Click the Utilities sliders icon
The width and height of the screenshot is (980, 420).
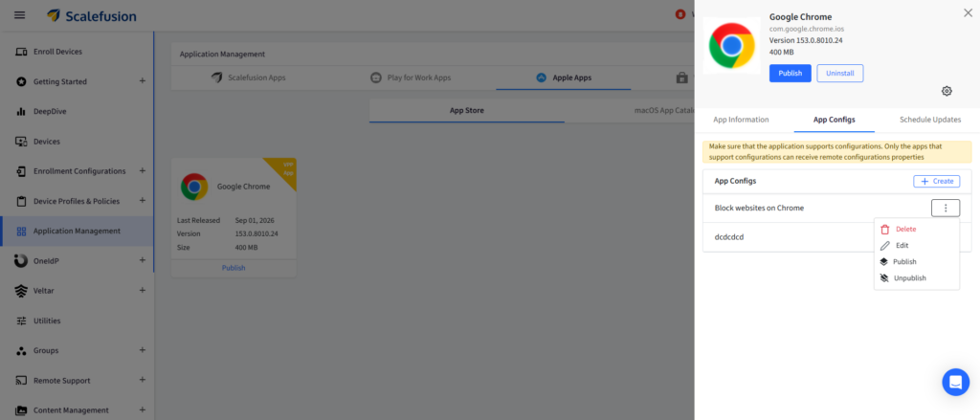[21, 321]
